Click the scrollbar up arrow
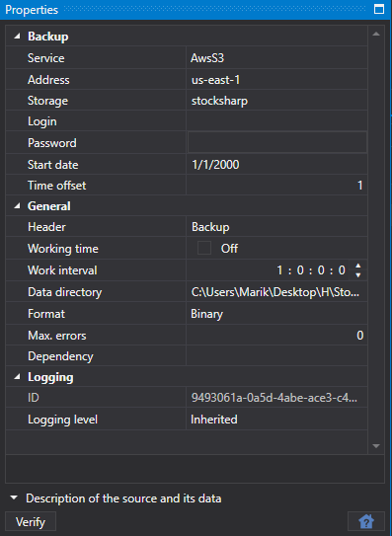The height and width of the screenshot is (536, 392). pyautogui.click(x=376, y=34)
